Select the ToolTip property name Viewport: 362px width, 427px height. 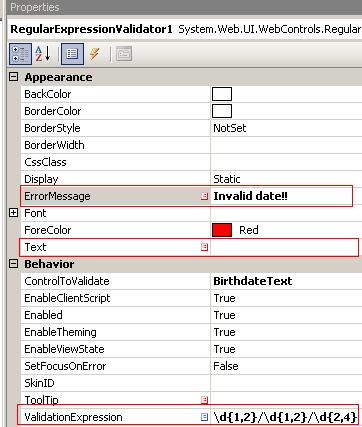coord(41,400)
